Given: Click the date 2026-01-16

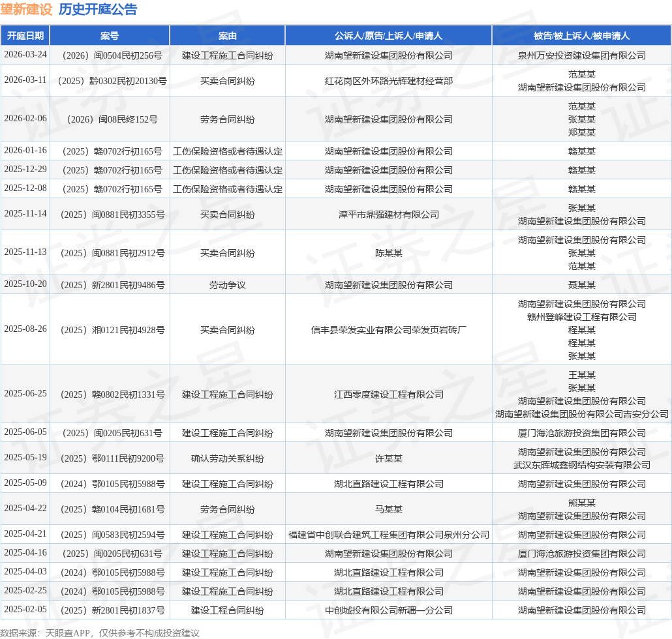Looking at the screenshot, I should 25,151.
